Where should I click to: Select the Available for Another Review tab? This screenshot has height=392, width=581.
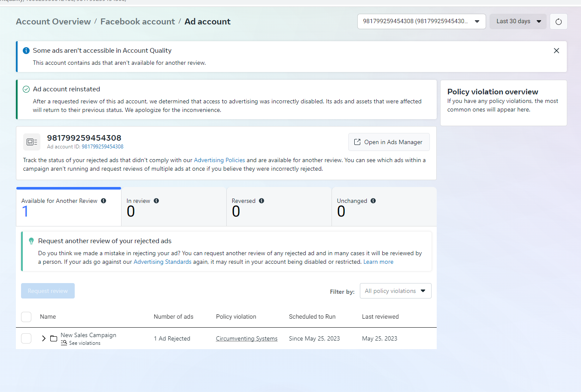69,207
